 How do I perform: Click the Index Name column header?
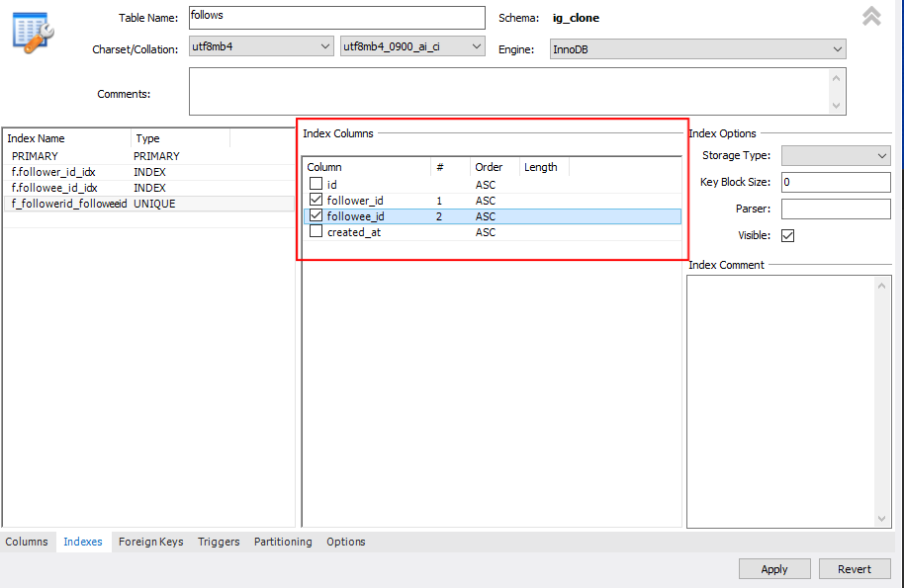point(67,138)
